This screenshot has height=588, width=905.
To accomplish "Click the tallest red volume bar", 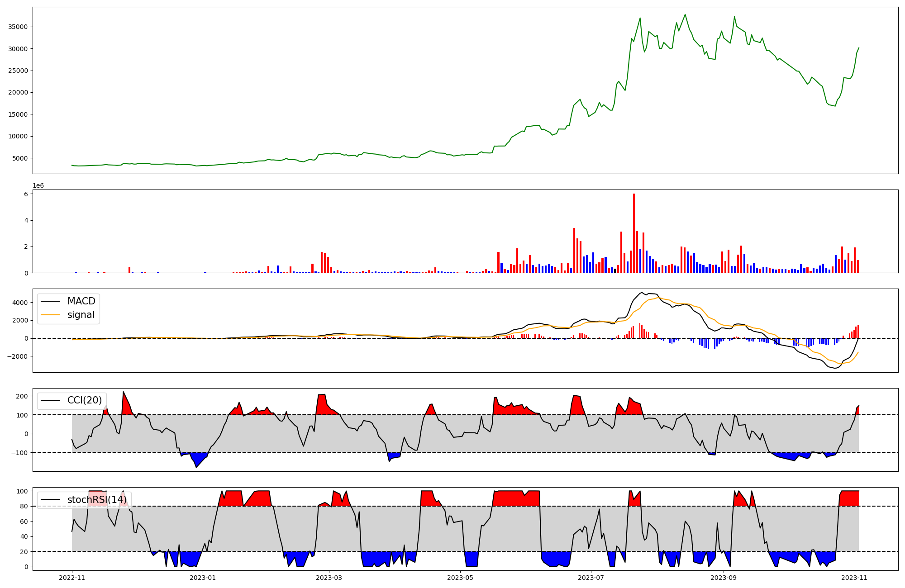I will coord(634,233).
